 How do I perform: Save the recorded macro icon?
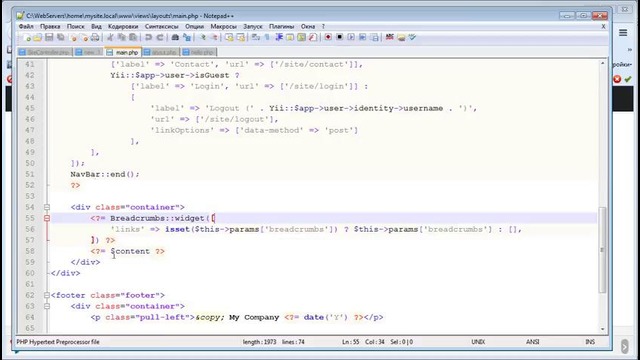pyautogui.click(x=374, y=38)
